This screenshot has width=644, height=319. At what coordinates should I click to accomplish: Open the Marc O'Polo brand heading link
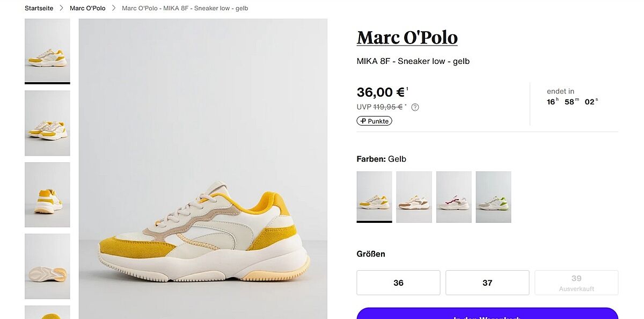[407, 38]
